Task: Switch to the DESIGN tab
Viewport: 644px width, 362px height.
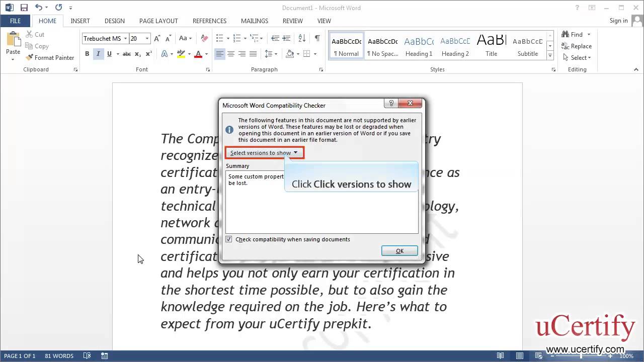Action: click(x=115, y=21)
